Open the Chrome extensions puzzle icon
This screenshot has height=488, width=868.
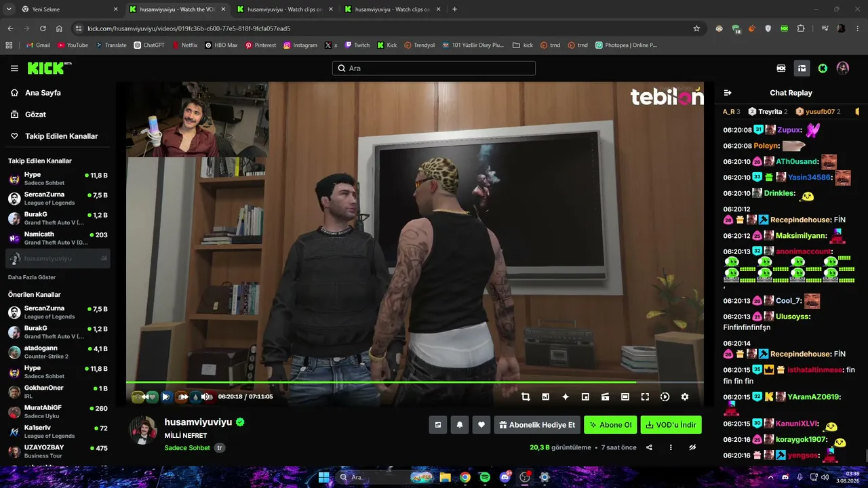coord(801,28)
